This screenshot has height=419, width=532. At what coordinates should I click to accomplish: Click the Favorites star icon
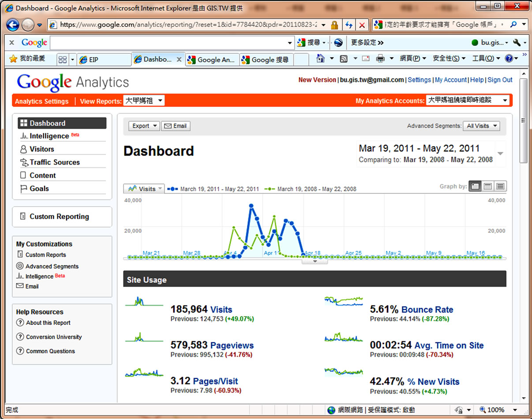[x=13, y=59]
